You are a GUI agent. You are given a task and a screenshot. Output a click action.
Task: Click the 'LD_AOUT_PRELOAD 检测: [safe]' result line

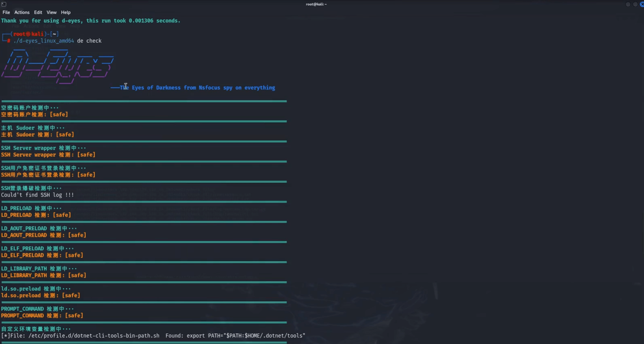(x=43, y=235)
